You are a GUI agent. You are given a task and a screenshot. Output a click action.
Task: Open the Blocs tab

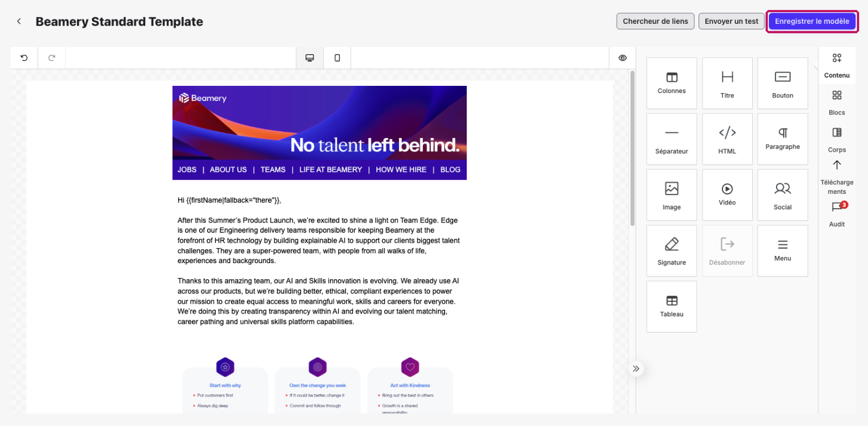(837, 103)
